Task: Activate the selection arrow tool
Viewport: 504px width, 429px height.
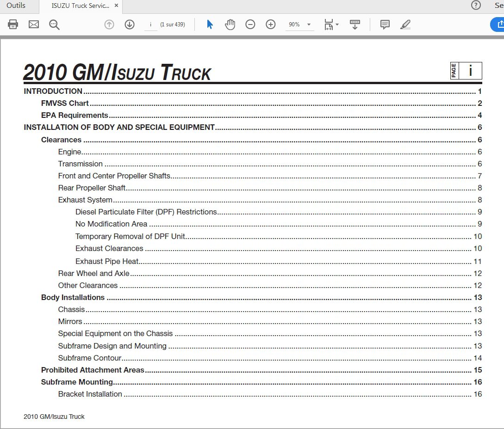Action: [x=210, y=25]
